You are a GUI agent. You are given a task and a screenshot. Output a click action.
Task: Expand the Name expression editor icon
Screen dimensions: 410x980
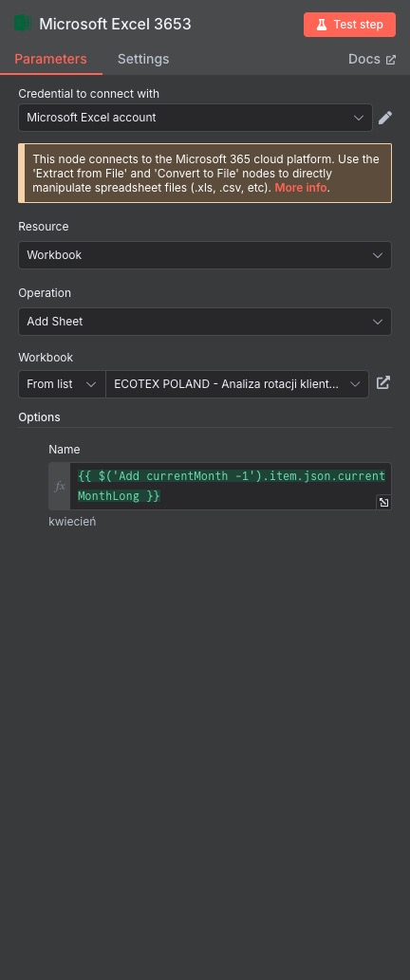(383, 503)
